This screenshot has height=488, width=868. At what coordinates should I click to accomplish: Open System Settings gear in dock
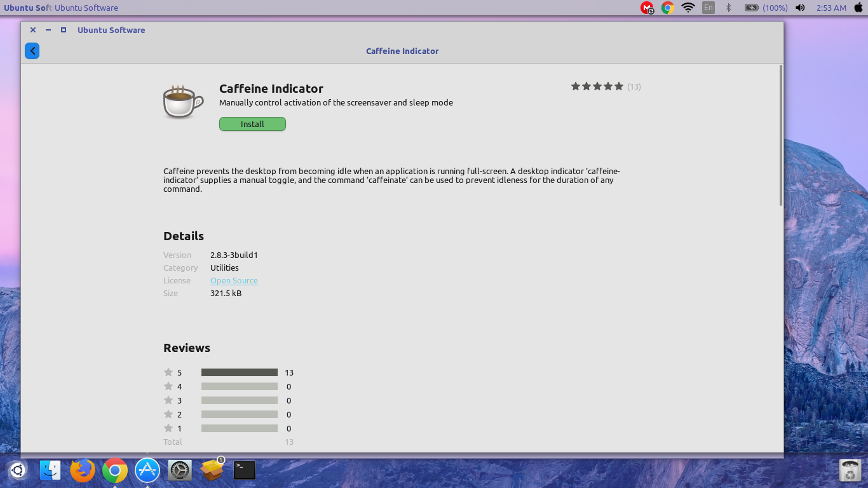point(180,470)
